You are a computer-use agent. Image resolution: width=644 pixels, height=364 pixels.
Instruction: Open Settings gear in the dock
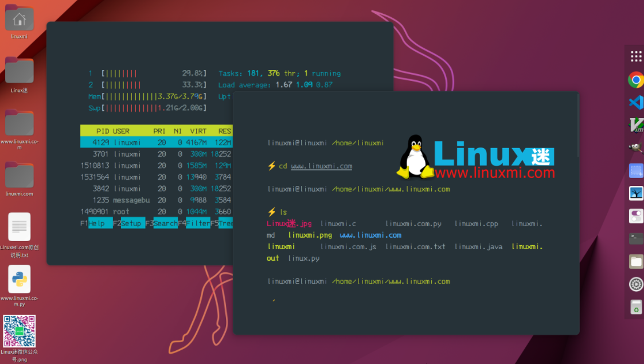tap(636, 284)
